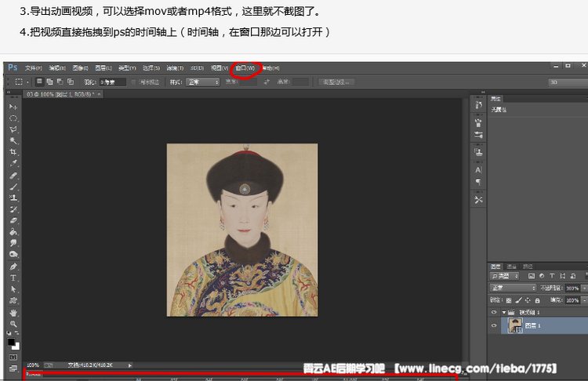
Task: Select the Path Selection tool
Action: 13,289
